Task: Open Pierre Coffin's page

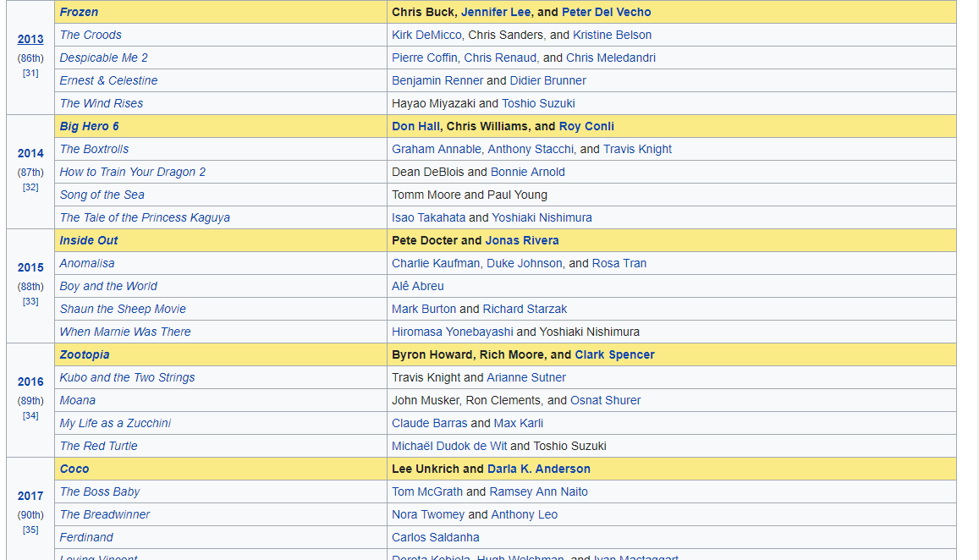Action: (x=425, y=58)
